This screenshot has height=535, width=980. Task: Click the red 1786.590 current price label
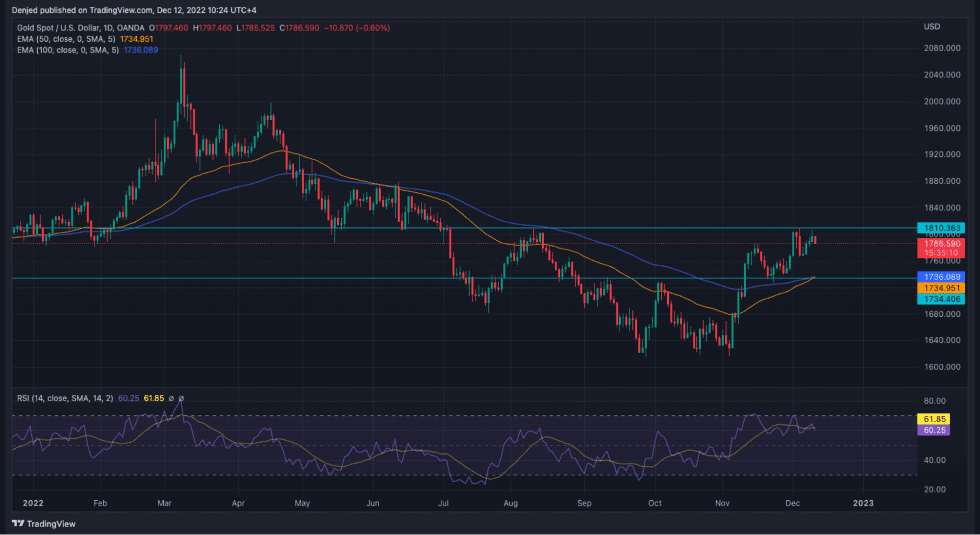point(941,244)
